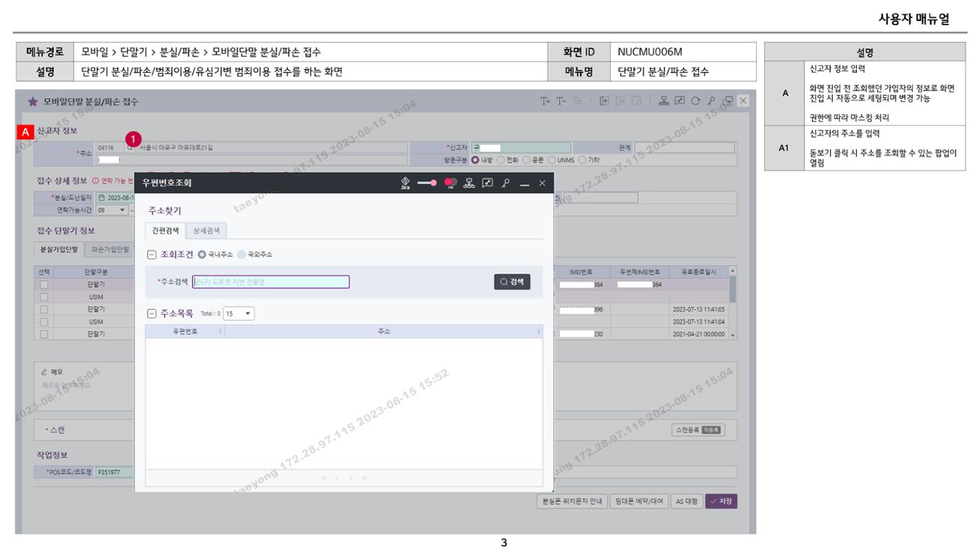Click the 유효종료일시 cell 2021-04-21 00:00:00
This screenshot has height=552, width=980.
tap(697, 334)
